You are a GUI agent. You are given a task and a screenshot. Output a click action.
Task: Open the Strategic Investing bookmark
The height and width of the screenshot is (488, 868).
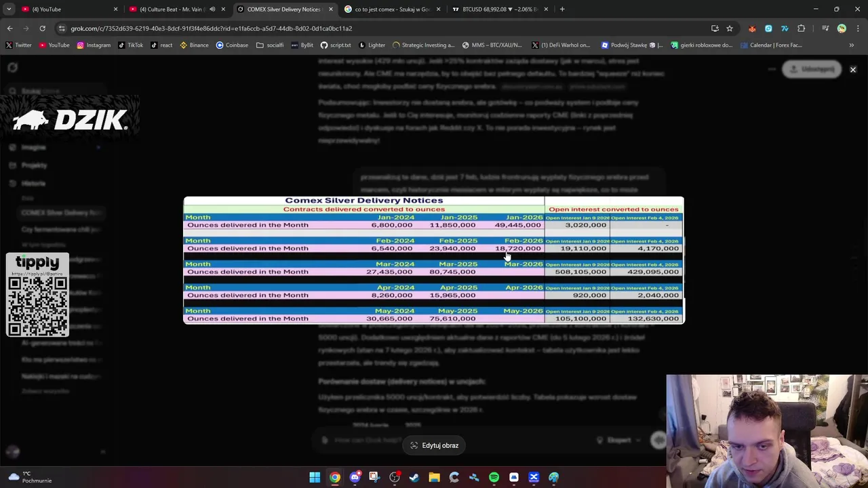coord(422,45)
